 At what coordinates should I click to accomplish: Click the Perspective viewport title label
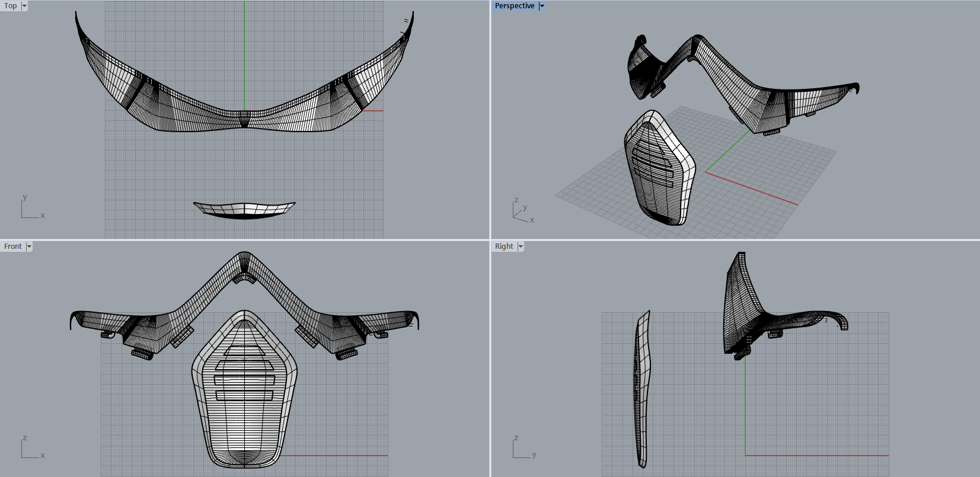coord(515,6)
